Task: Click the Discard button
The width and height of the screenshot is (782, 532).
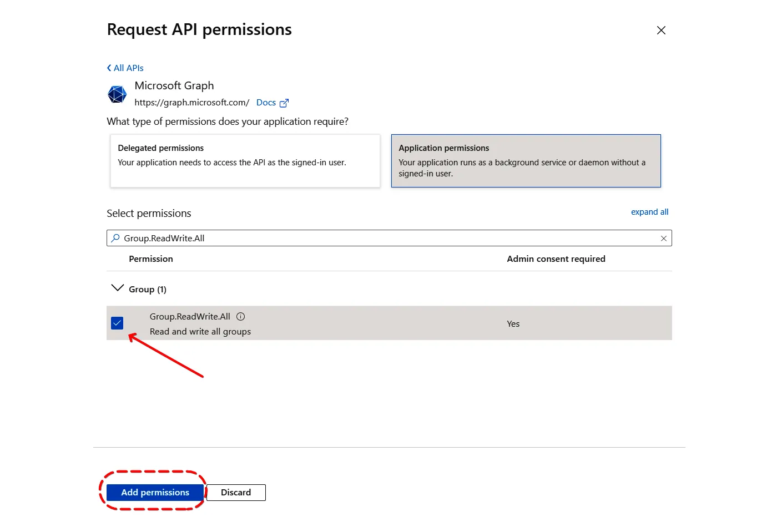Action: coord(236,493)
